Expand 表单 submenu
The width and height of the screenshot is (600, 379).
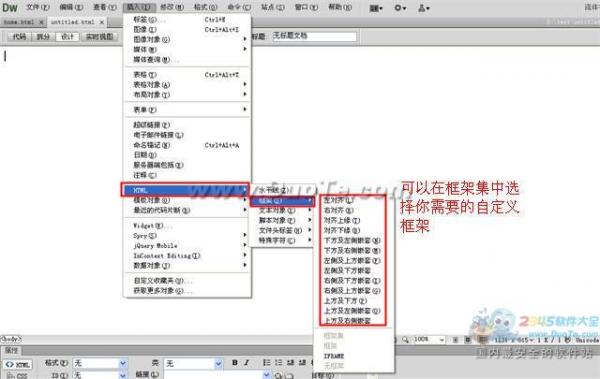pyautogui.click(x=188, y=110)
